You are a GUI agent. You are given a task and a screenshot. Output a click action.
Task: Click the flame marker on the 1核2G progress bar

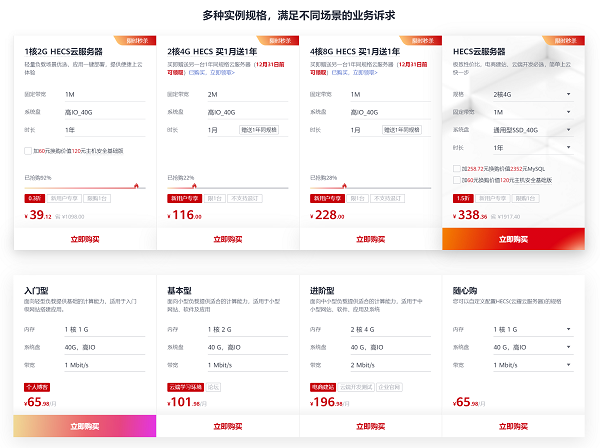pos(136,186)
